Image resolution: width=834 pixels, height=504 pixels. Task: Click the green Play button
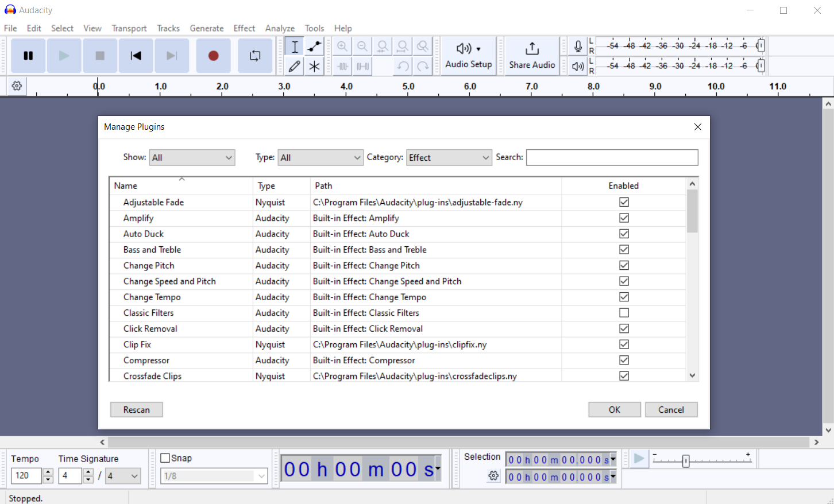click(x=64, y=56)
